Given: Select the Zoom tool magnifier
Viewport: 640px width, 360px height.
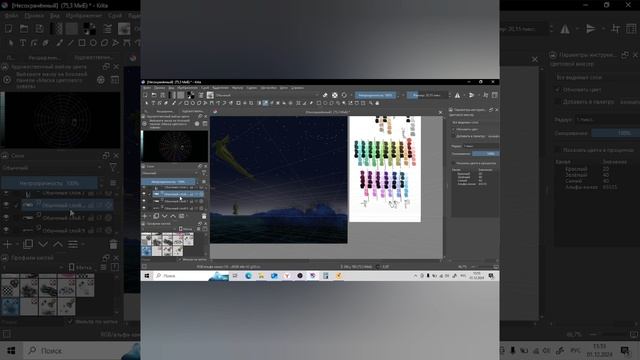Looking at the screenshot, I should point(371,103).
